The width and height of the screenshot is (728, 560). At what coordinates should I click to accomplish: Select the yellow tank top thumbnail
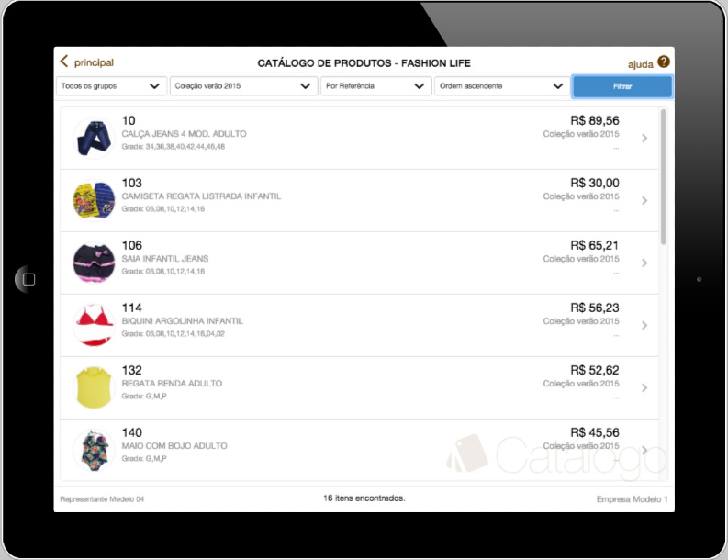tap(95, 387)
